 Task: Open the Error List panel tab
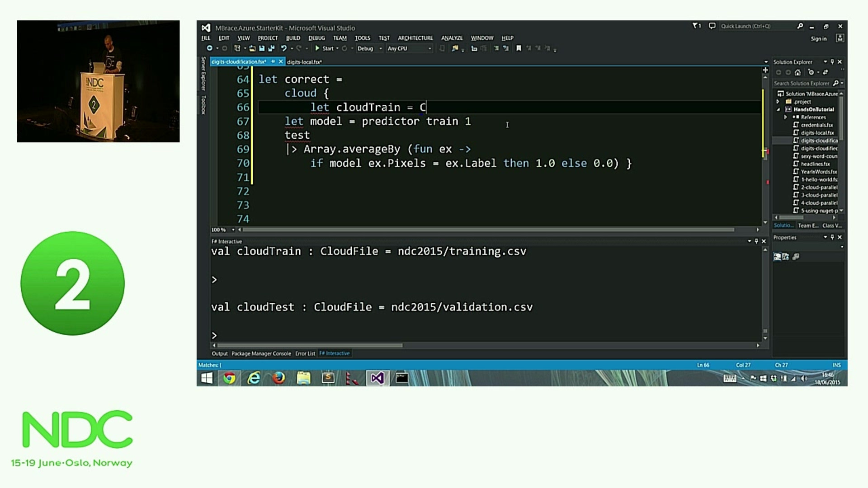pyautogui.click(x=305, y=354)
